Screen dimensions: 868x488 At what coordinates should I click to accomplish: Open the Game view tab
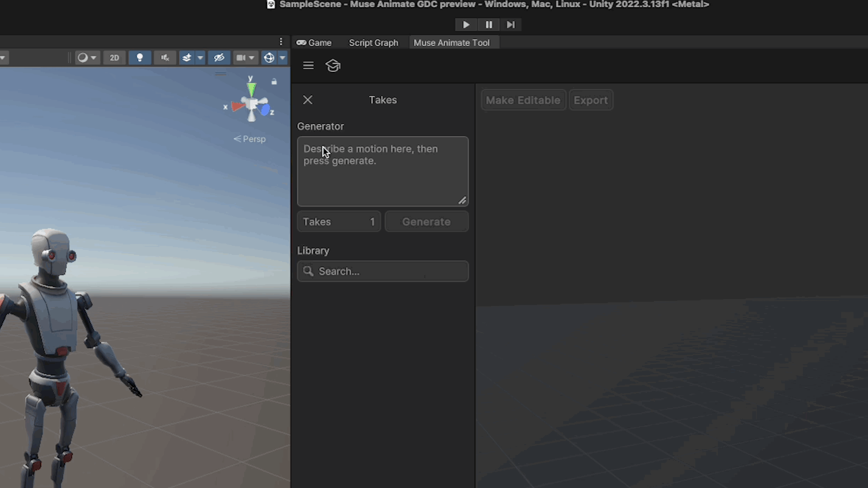coord(314,42)
